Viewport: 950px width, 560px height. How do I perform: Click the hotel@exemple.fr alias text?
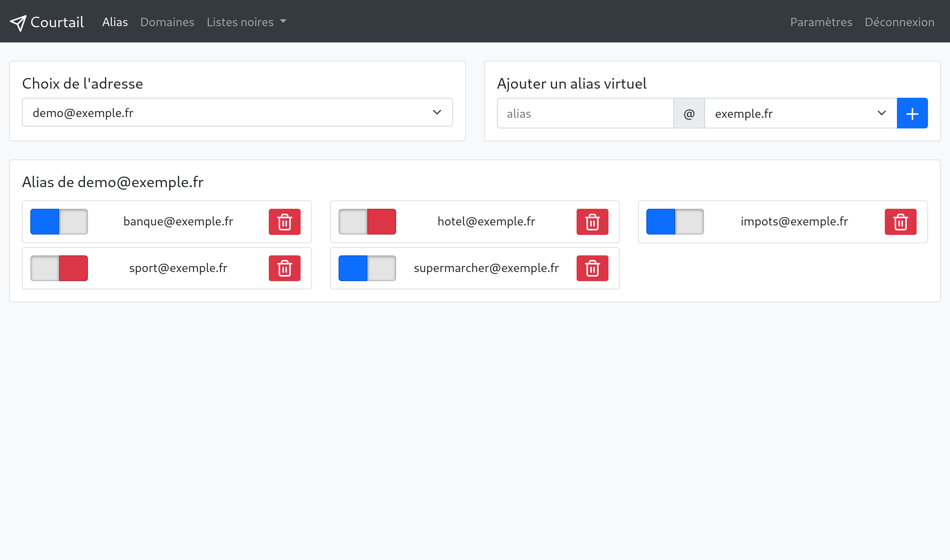[x=486, y=221]
